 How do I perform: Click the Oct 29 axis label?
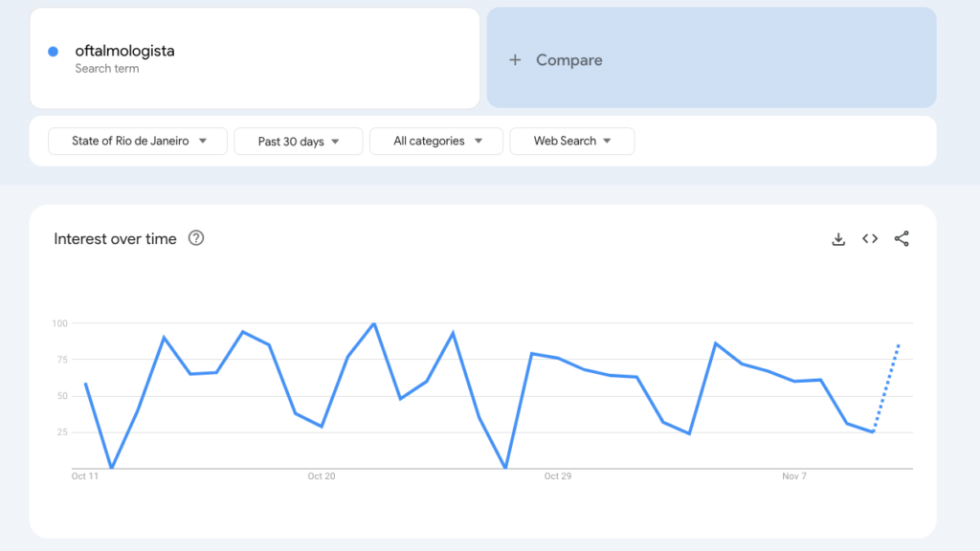click(558, 476)
